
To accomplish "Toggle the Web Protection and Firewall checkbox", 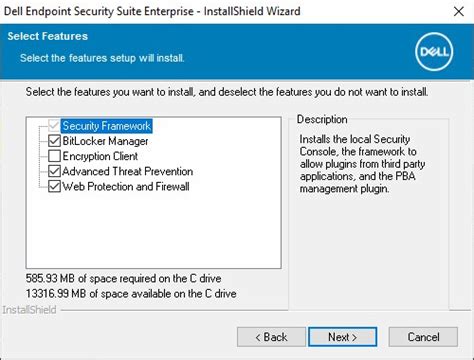I will [x=54, y=186].
